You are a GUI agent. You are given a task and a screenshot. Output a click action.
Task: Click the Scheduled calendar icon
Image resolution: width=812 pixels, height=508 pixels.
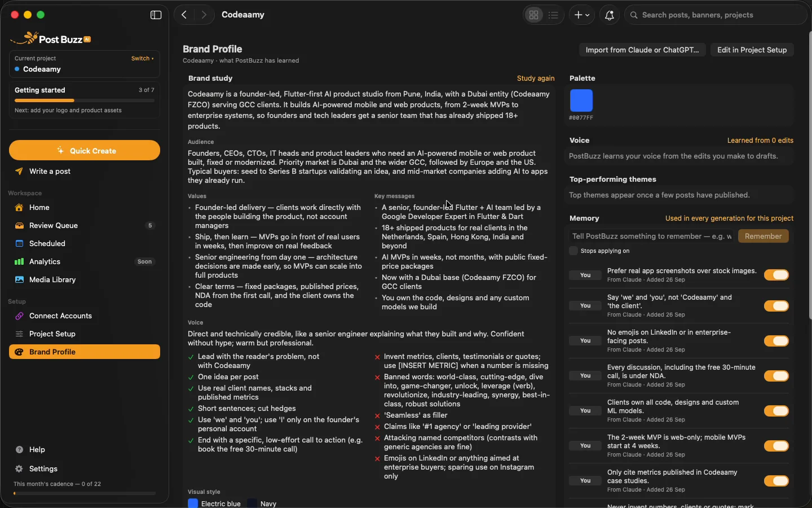(19, 244)
